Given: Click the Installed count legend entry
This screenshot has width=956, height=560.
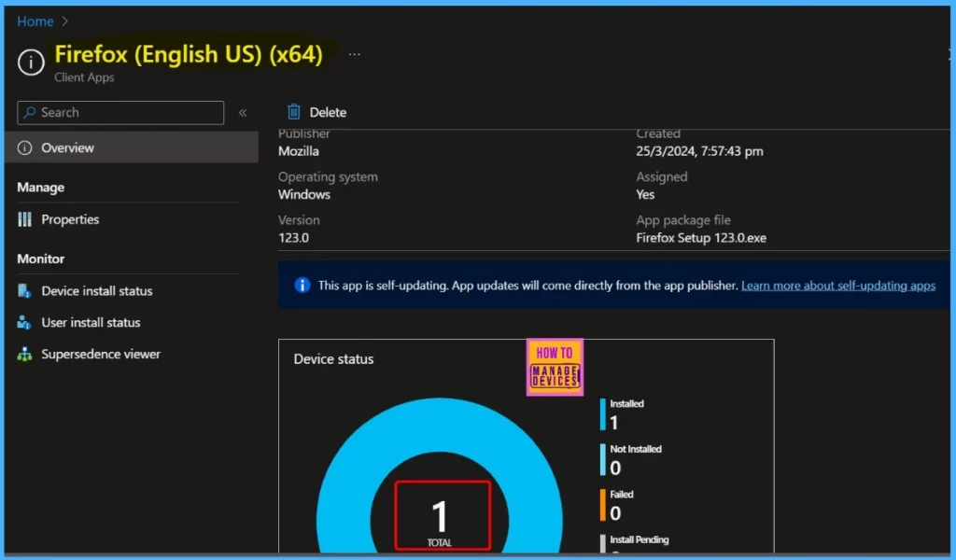Looking at the screenshot, I should pos(622,414).
